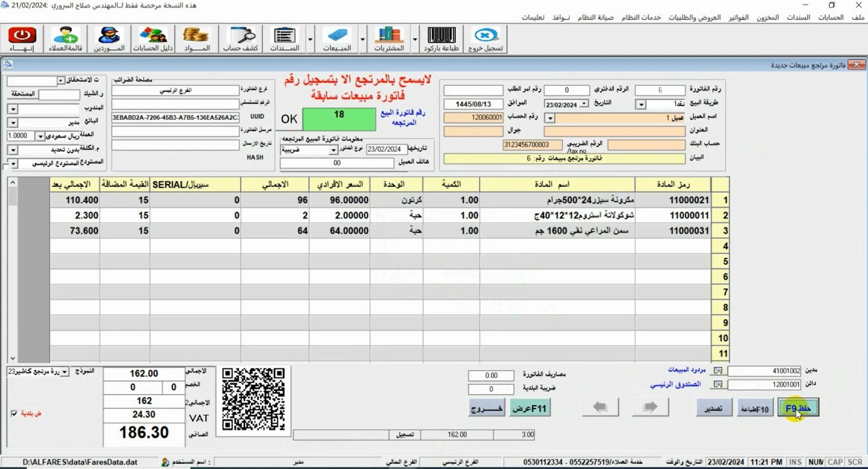Open the due date (ت الاستحقاق) dropdown

61,81
